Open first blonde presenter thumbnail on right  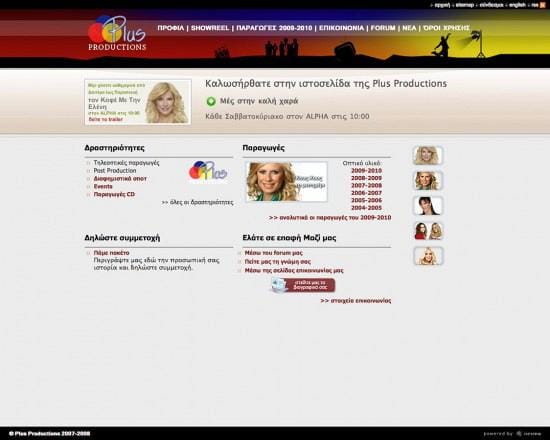[x=428, y=155]
